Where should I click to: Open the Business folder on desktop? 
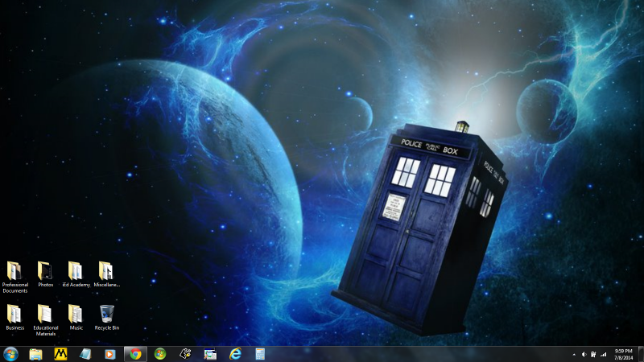click(14, 317)
